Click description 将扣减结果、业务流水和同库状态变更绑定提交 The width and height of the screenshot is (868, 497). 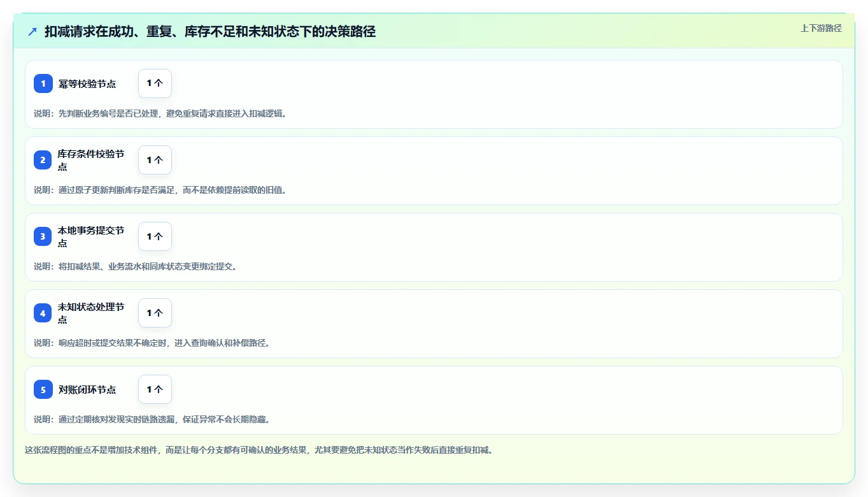point(136,266)
